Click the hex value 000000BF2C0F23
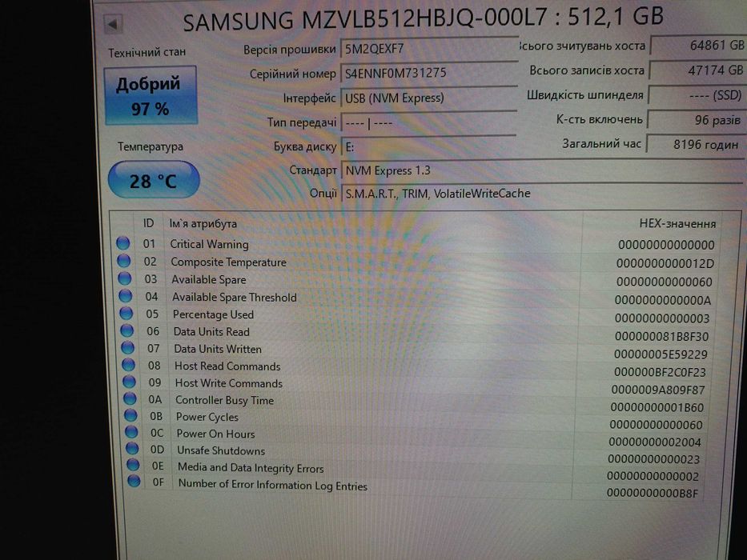Viewport: 747px width, 560px height. pos(660,372)
